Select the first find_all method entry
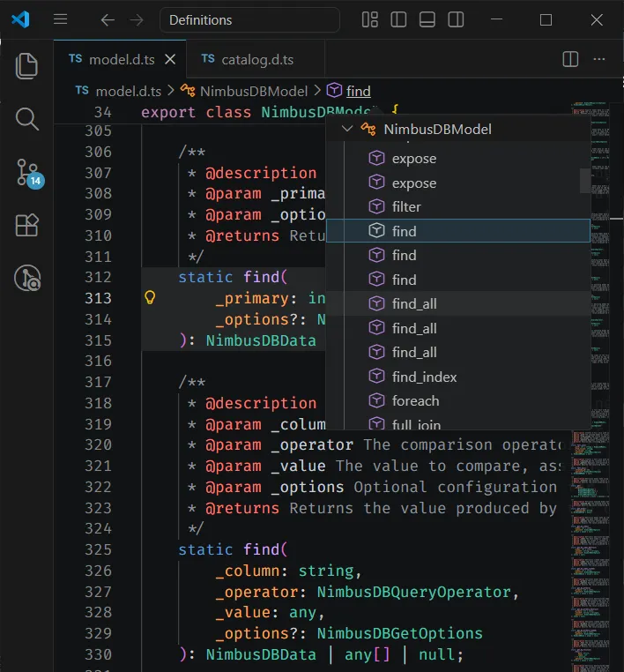This screenshot has width=624, height=672. 458,303
